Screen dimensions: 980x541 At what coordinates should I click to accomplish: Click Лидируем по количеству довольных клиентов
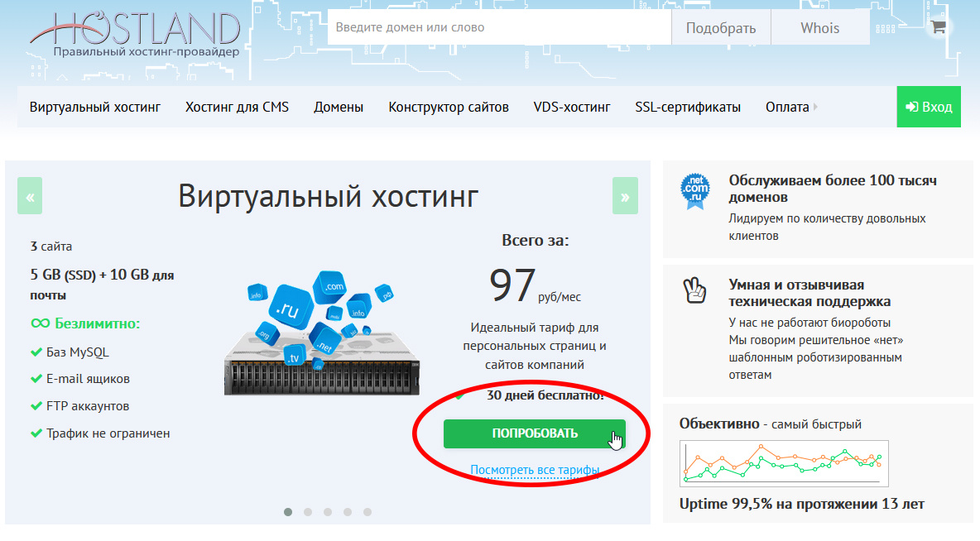[x=827, y=227]
